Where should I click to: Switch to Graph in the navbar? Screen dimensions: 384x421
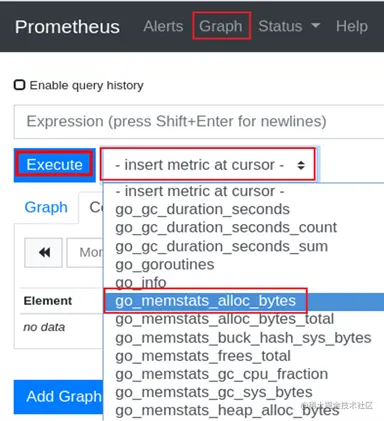pyautogui.click(x=221, y=26)
